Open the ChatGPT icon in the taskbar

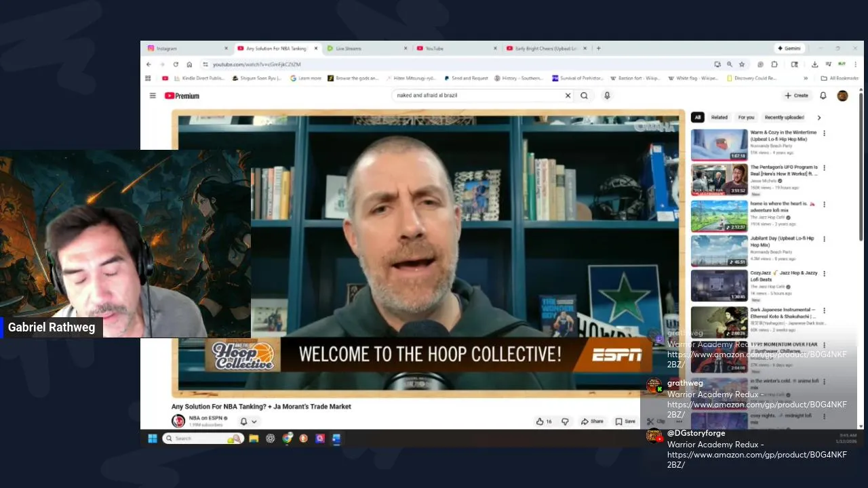[x=271, y=439]
